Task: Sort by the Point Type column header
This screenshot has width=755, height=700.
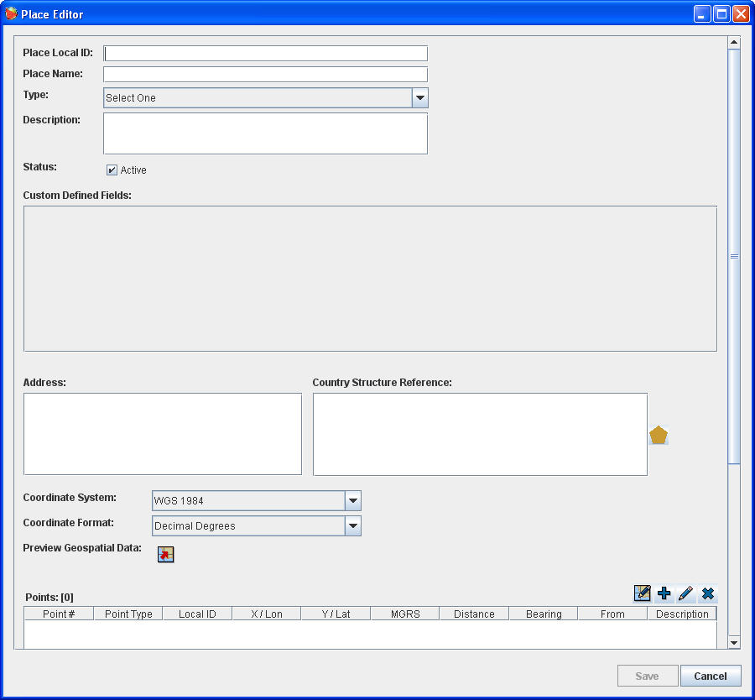Action: 128,614
